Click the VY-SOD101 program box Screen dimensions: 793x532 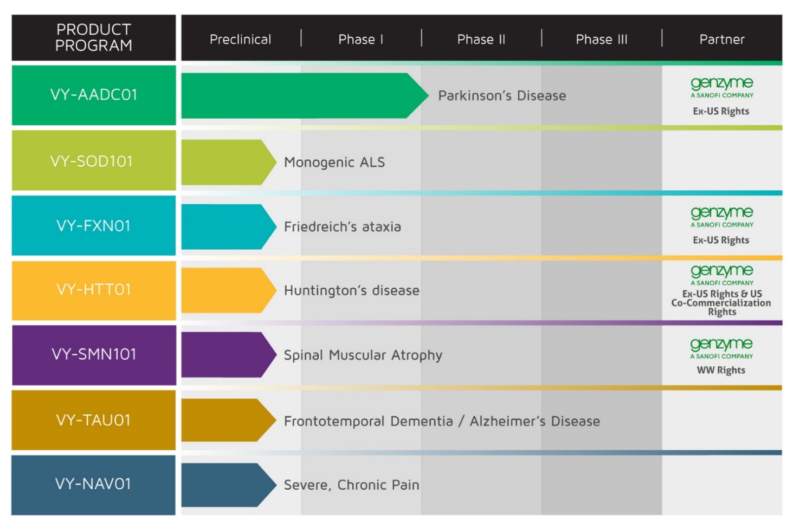point(94,161)
